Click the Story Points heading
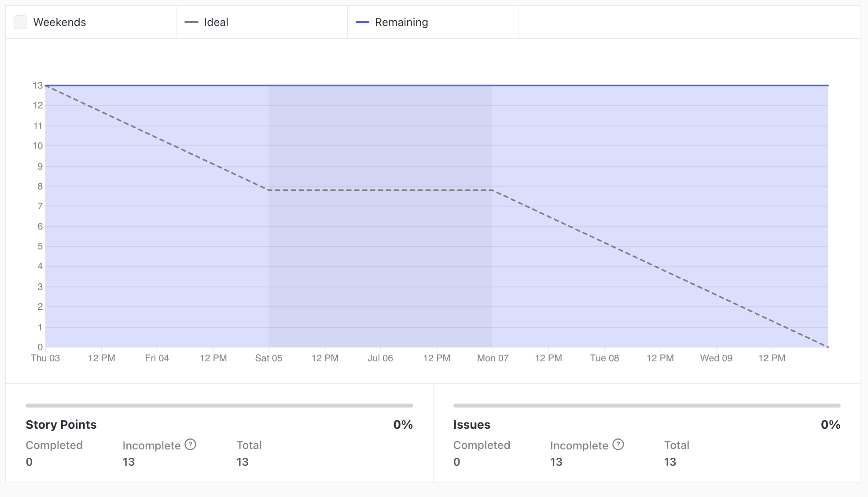The width and height of the screenshot is (868, 497). pyautogui.click(x=61, y=425)
